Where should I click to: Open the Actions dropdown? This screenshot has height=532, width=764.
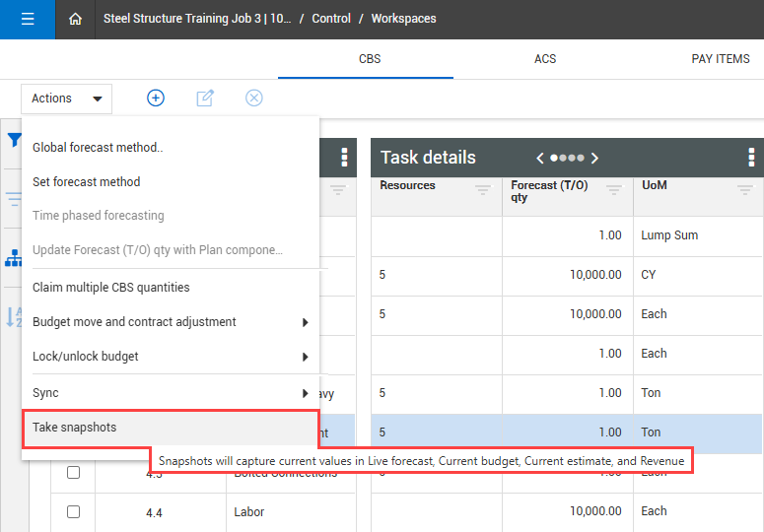click(66, 99)
